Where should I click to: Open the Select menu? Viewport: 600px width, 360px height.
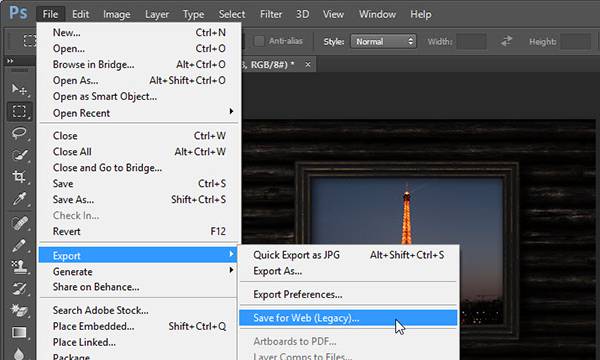[232, 15]
